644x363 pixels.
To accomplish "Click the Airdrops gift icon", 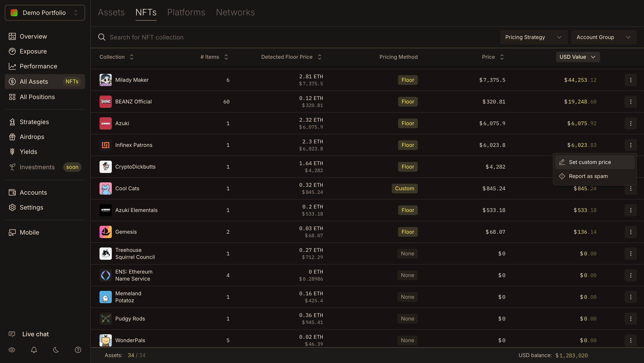I will (12, 137).
